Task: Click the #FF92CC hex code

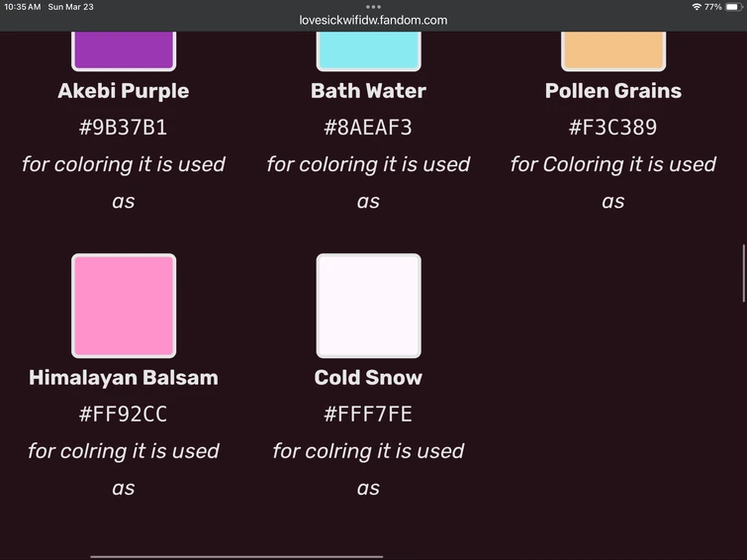Action: point(124,414)
